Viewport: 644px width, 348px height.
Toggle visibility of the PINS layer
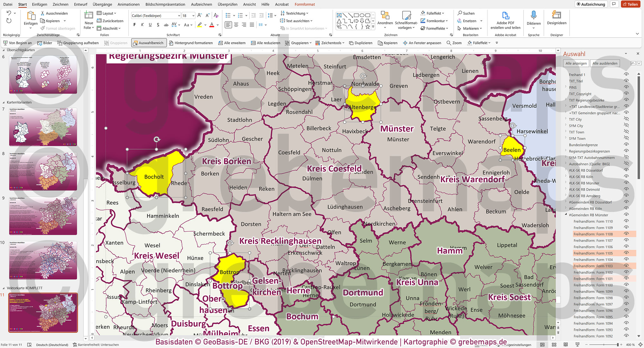[626, 87]
